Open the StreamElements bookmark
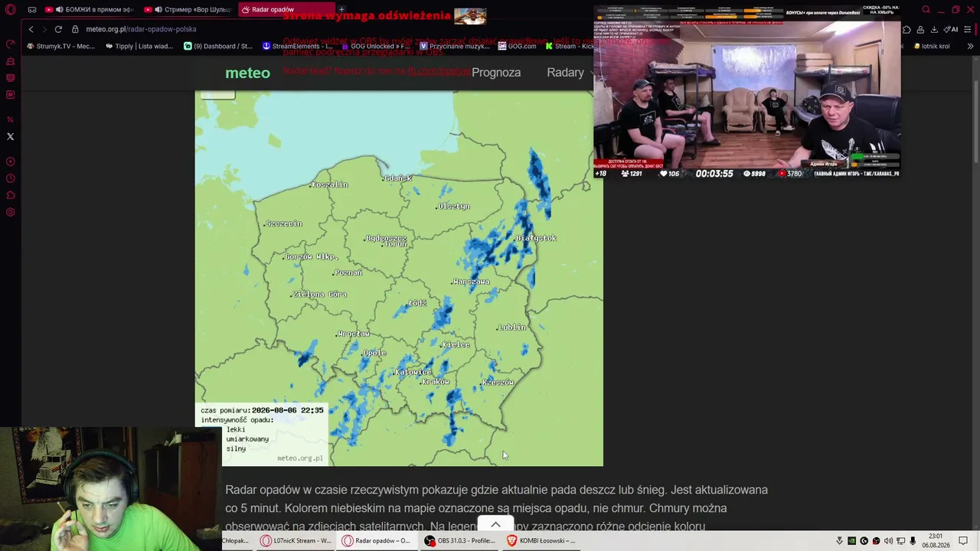This screenshot has width=980, height=551. [297, 46]
